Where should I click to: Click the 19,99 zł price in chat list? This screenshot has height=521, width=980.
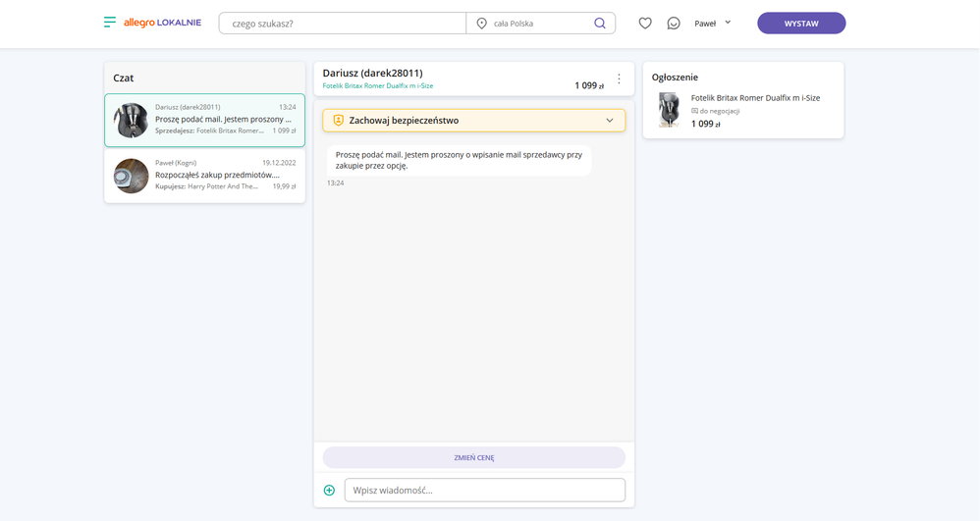(285, 186)
